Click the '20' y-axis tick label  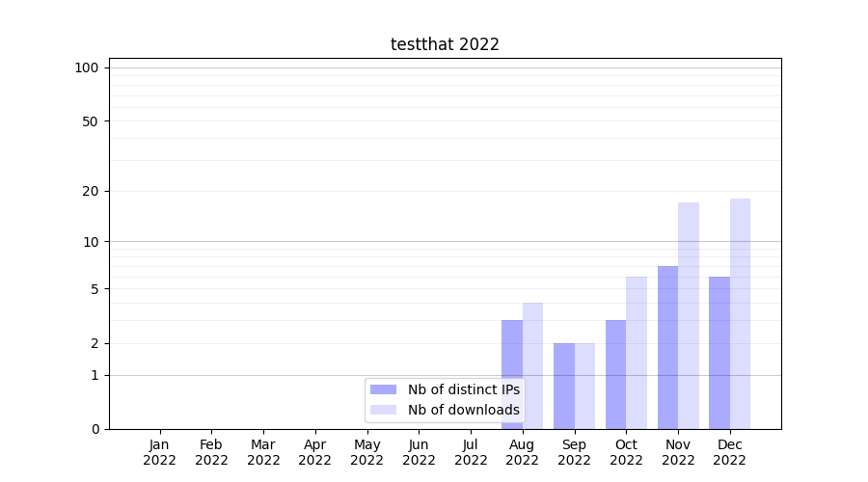click(91, 191)
